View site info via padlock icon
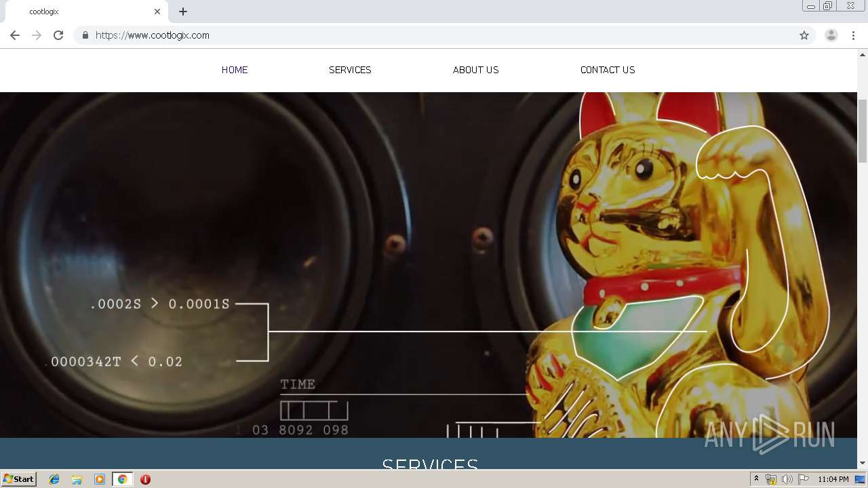 [85, 35]
